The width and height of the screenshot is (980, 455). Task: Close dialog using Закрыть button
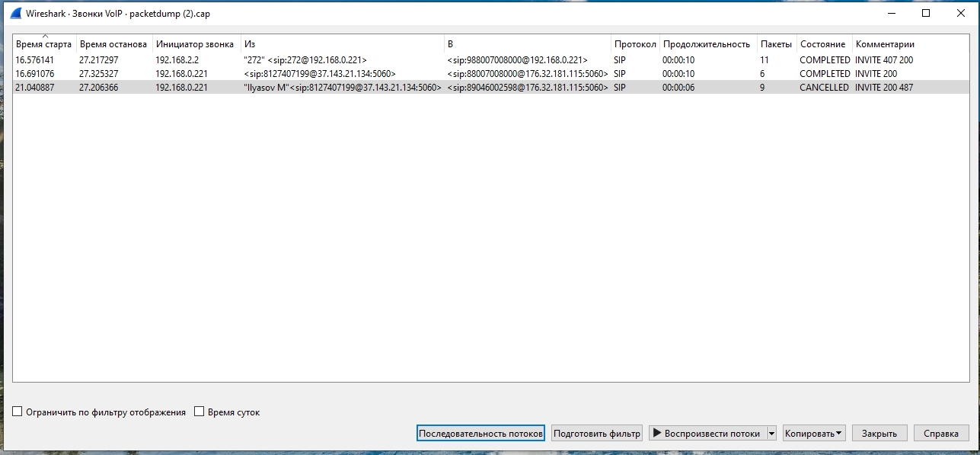(879, 433)
